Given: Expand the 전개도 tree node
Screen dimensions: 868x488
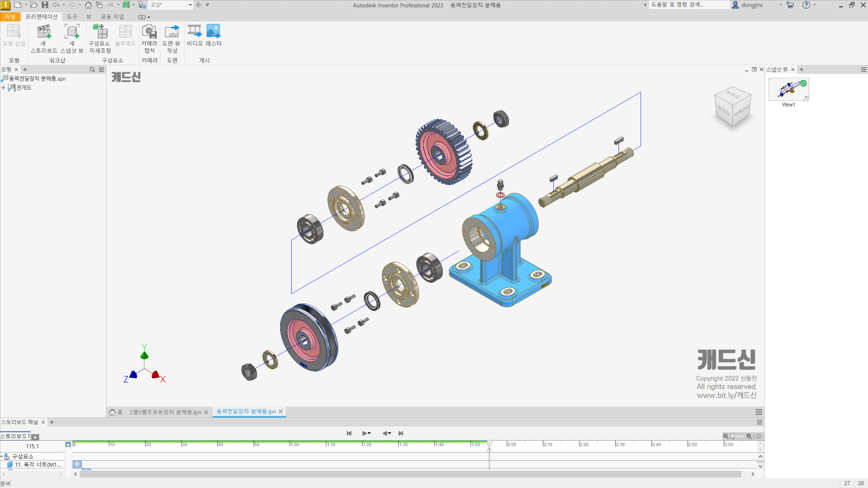Looking at the screenshot, I should click(x=3, y=88).
